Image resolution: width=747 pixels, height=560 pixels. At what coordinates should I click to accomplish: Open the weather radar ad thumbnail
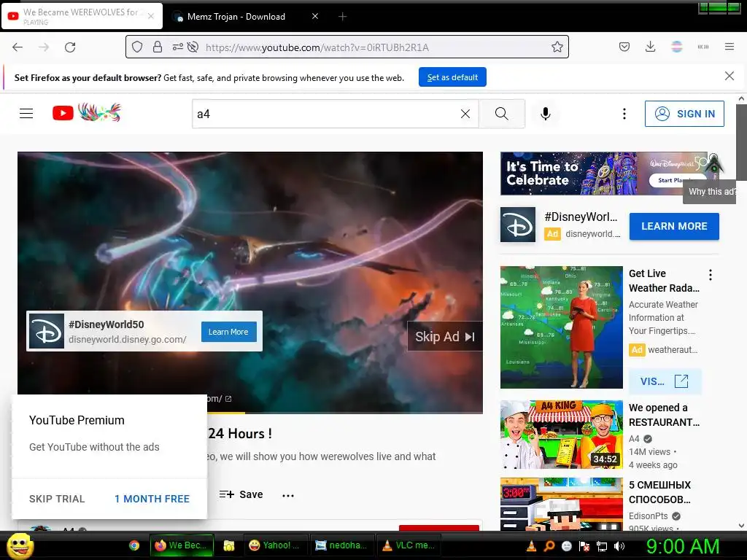[562, 327]
